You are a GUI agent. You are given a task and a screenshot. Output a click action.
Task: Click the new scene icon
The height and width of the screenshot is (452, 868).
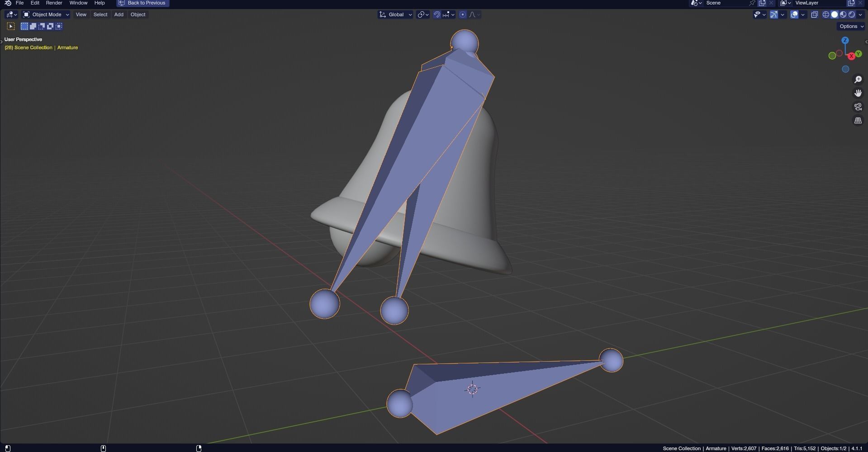(762, 3)
